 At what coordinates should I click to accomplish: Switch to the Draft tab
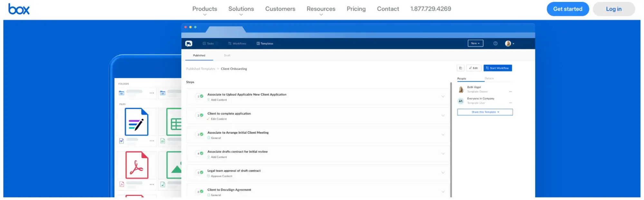coord(227,55)
